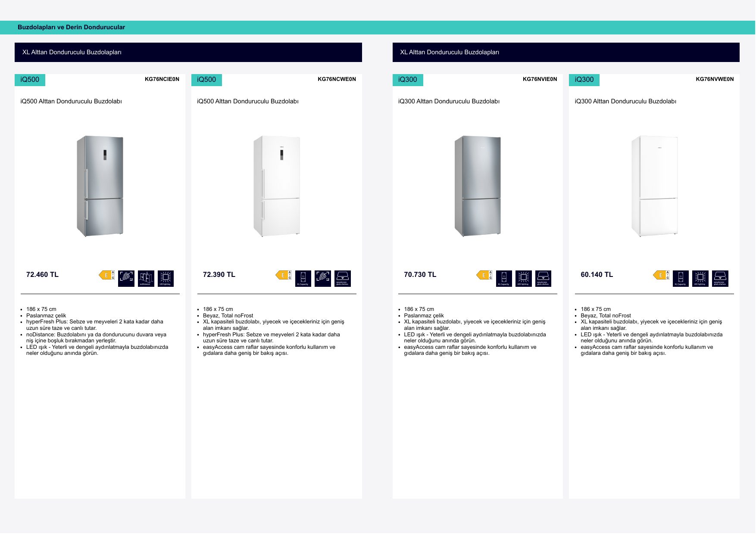Click the easyAccess glass shelves icon for KG76NVWE0N
The image size is (756, 534).
[720, 279]
